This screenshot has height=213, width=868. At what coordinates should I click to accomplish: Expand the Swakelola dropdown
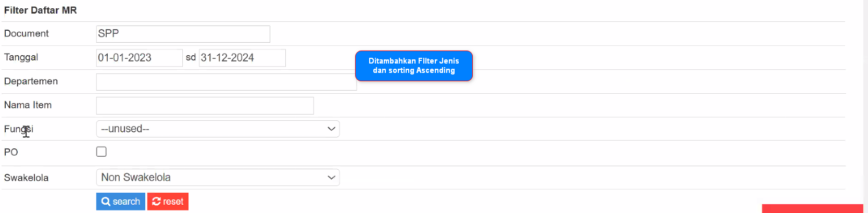click(x=218, y=177)
